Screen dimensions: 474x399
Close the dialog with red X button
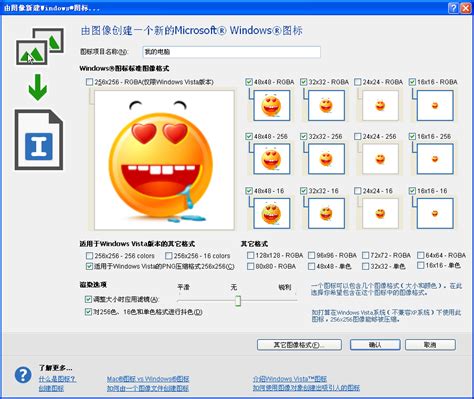click(x=465, y=8)
